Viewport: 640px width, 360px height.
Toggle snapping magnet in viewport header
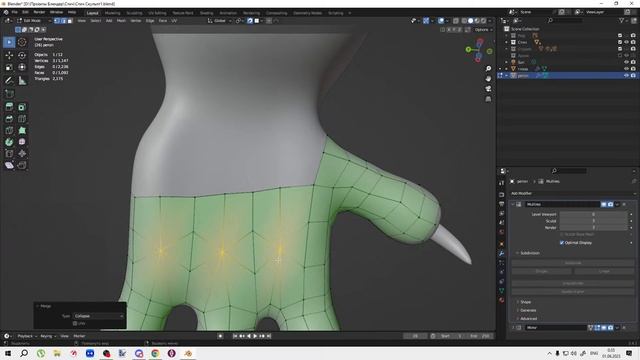pos(250,20)
